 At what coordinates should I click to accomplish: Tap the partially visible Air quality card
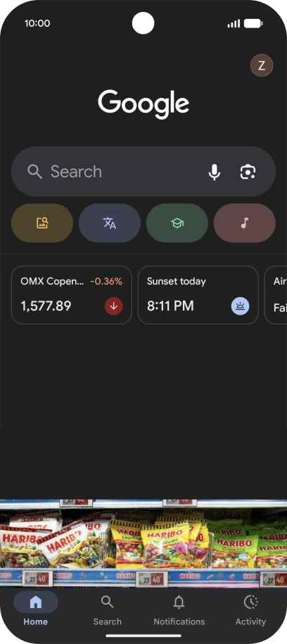pyautogui.click(x=276, y=295)
